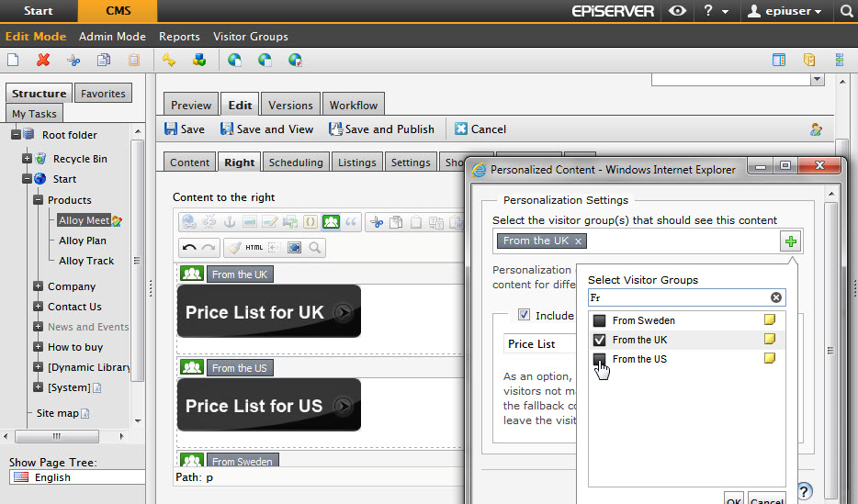The image size is (858, 504).
Task: Click the red Delete page icon
Action: coord(42,61)
